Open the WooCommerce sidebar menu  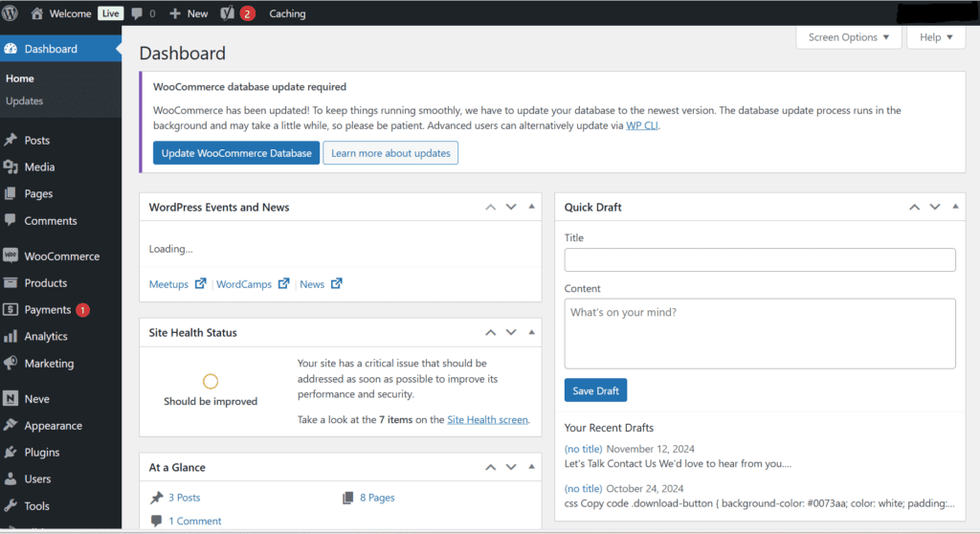60,256
